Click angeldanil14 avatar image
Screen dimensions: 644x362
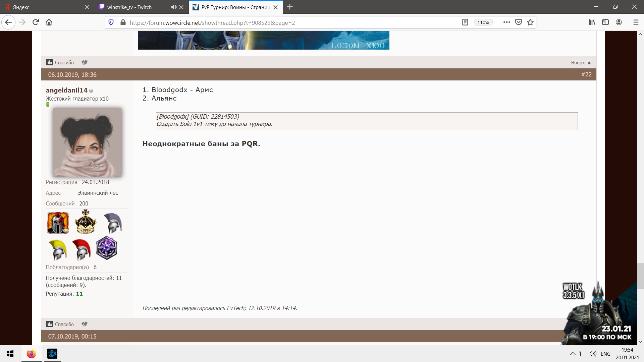[x=87, y=142]
